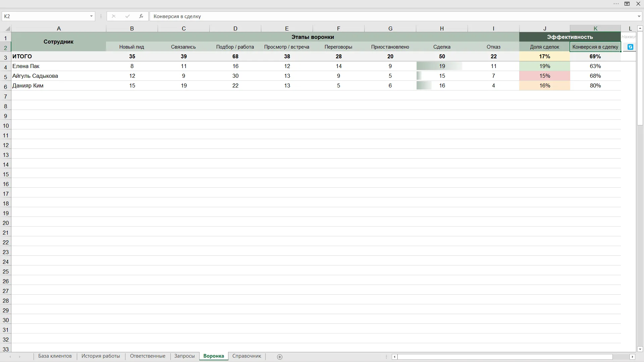Screen dimensions: 644x362
Task: Click the horizontal scrollbar right arrow
Action: 632,357
